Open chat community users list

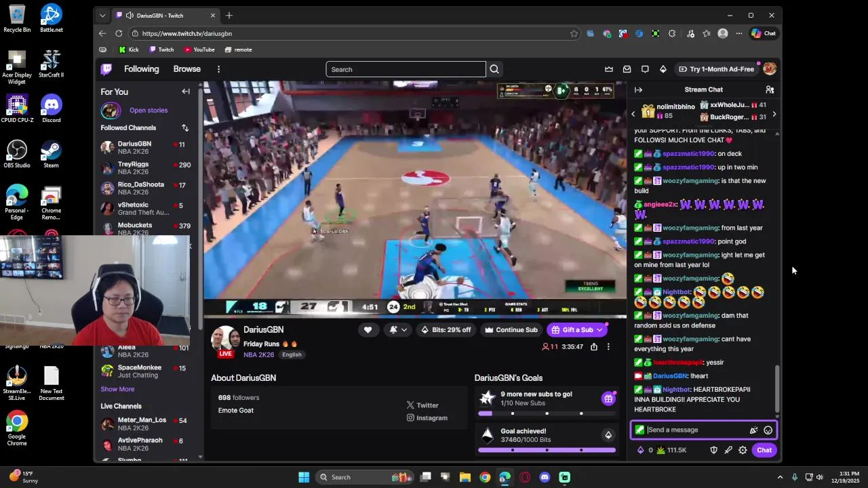coord(770,89)
